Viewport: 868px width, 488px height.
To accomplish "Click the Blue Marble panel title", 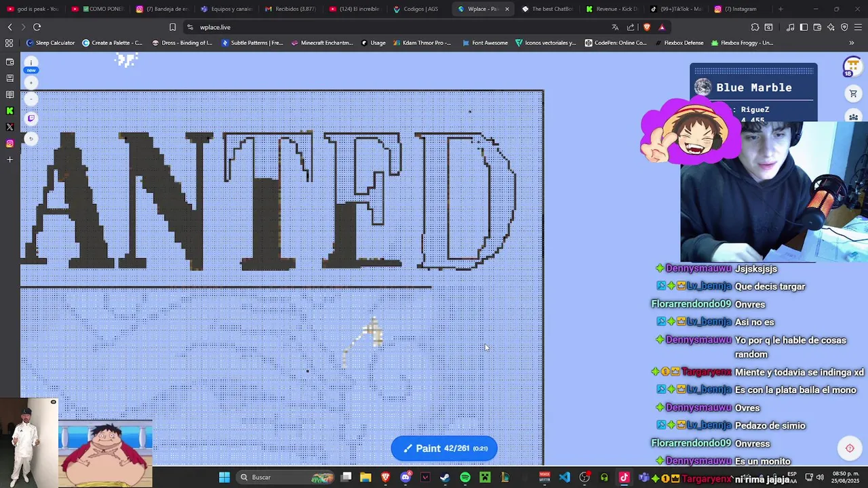I will 754,87.
